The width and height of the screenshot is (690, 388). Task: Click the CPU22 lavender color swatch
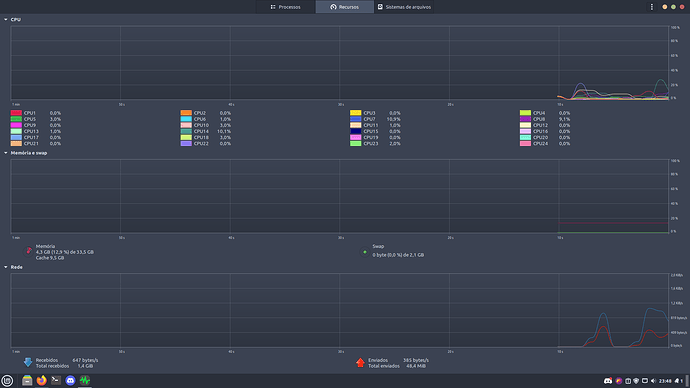pos(186,144)
